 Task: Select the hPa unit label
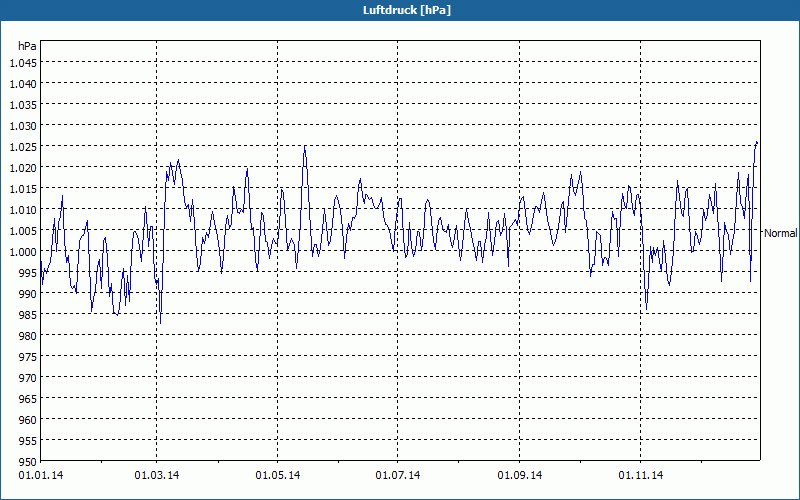click(27, 46)
